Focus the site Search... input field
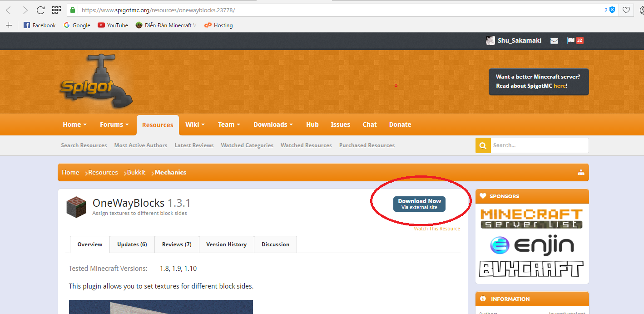Viewport: 644px width, 314px height. (540, 145)
